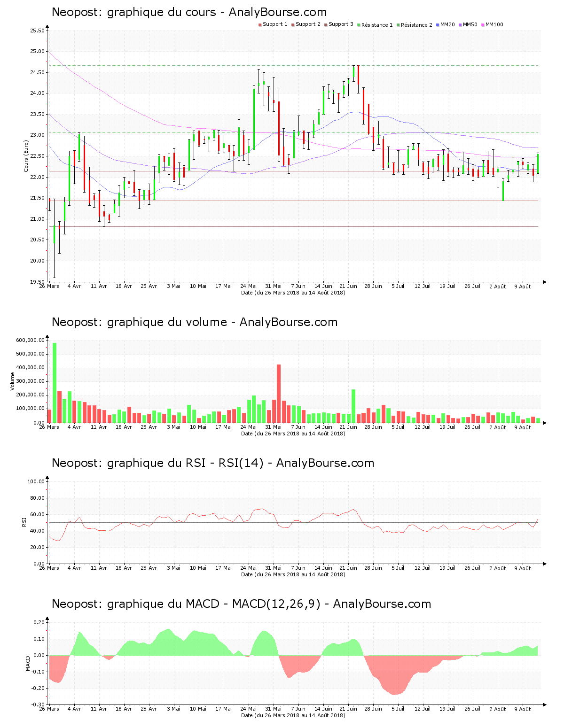Screen dimensions: 564x728
Task: Click the 'graphique du RSI - RSI(14)' title
Action: coord(185,463)
